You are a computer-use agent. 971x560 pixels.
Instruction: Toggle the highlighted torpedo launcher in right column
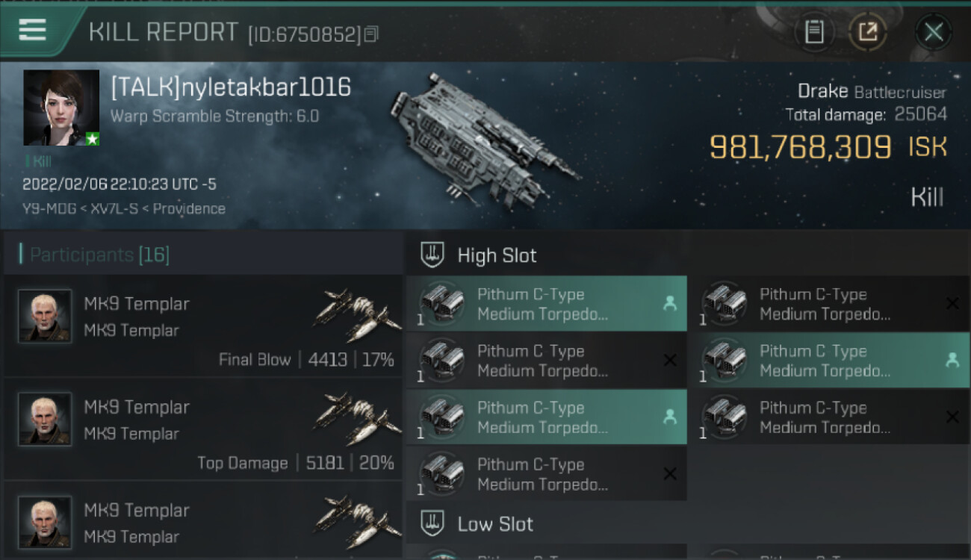(829, 361)
